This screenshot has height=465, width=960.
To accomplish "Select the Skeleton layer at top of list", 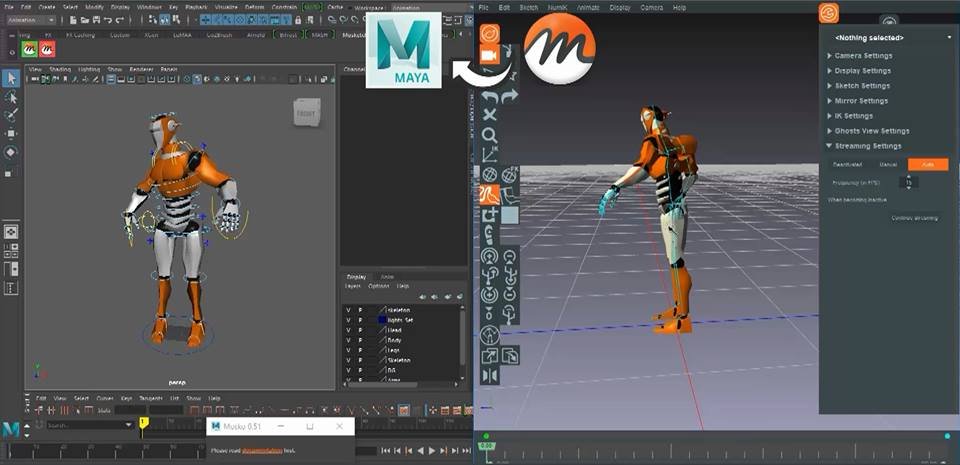I will (401, 310).
